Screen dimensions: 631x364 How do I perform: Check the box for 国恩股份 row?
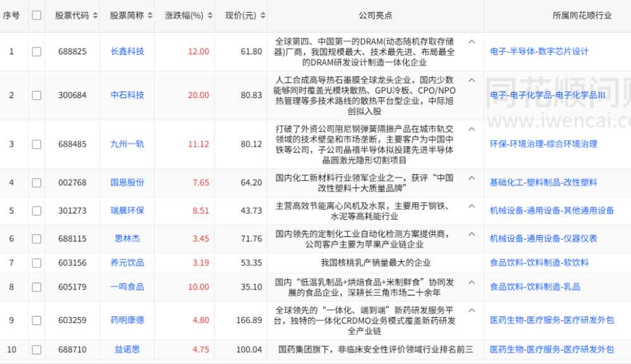[x=37, y=183]
